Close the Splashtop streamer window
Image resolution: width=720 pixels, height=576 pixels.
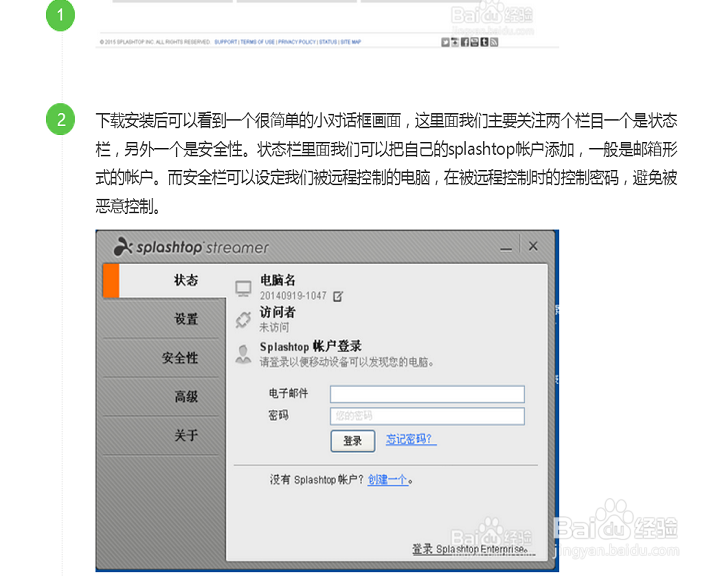[533, 246]
